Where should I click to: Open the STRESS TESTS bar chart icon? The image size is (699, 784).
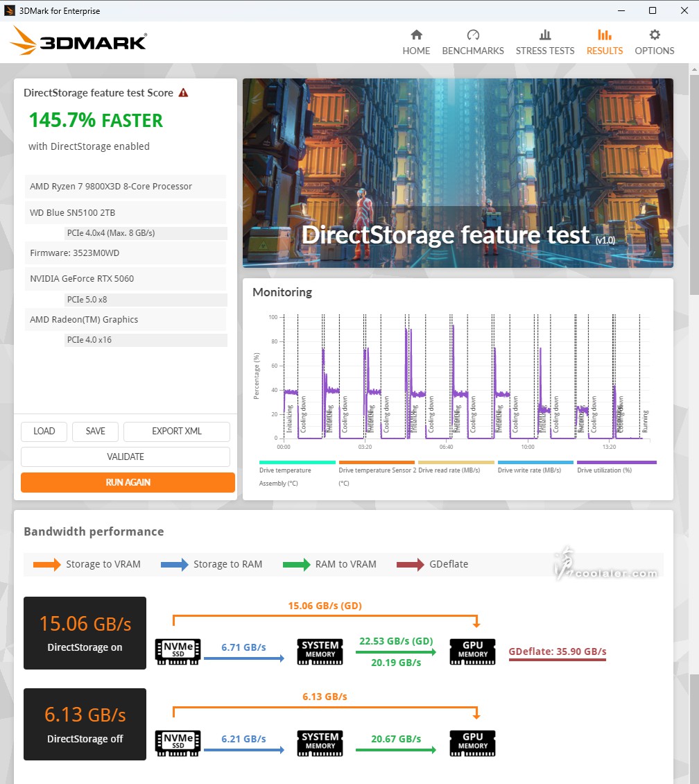(545, 35)
